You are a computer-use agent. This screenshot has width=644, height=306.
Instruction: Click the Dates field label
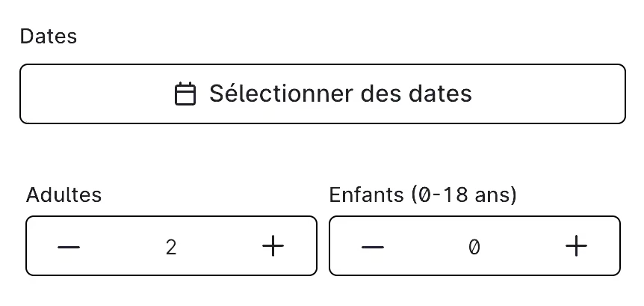48,36
